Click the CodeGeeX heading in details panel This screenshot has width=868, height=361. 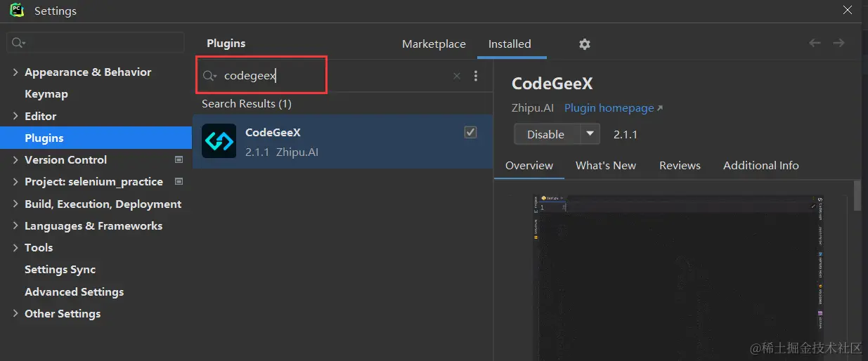[552, 84]
